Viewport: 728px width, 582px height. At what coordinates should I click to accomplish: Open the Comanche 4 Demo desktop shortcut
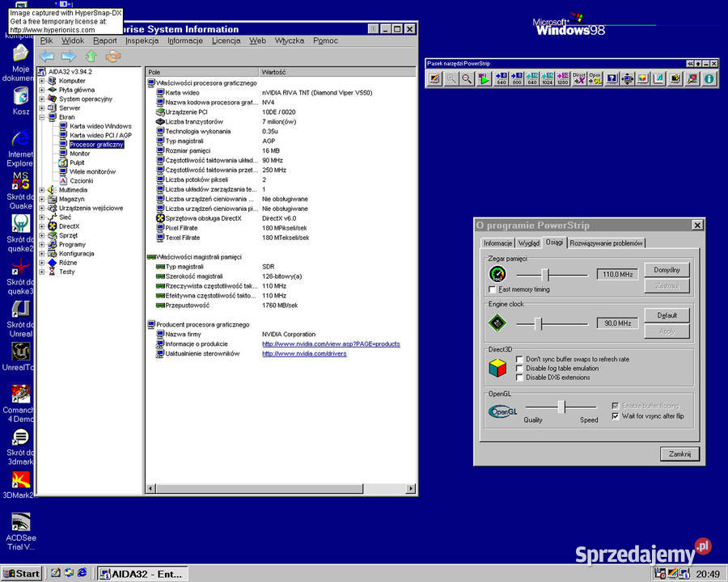tap(21, 404)
